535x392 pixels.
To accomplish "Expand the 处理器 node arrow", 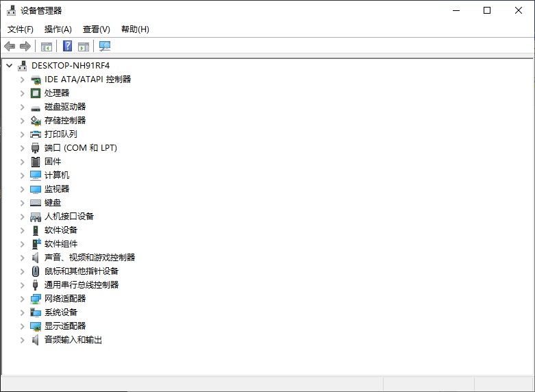I will click(x=22, y=93).
